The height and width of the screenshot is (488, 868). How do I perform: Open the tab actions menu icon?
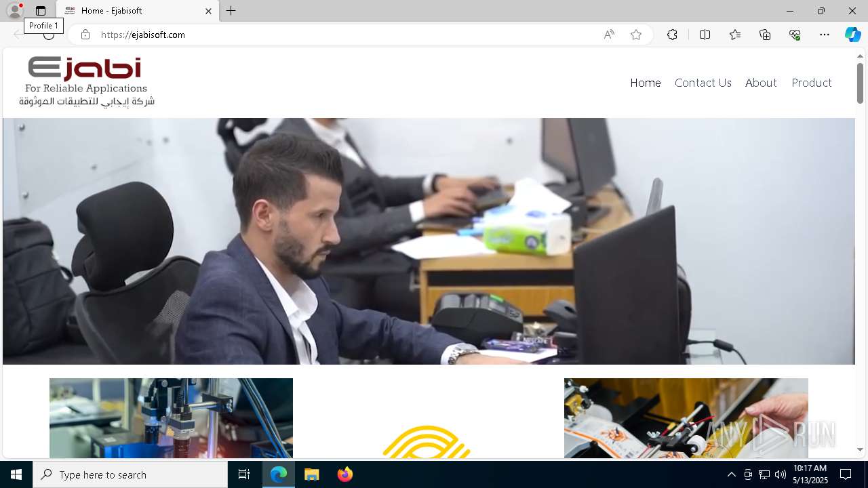click(x=41, y=11)
